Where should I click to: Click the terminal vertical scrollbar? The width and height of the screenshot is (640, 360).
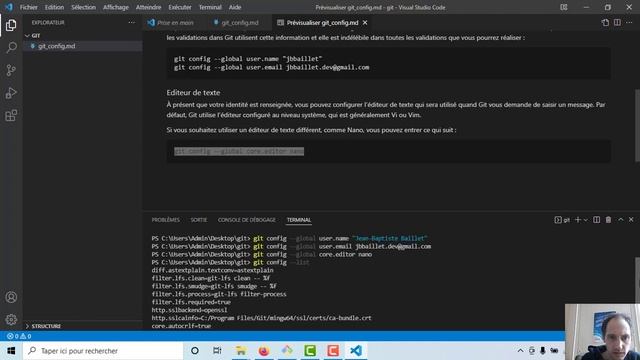point(638,280)
